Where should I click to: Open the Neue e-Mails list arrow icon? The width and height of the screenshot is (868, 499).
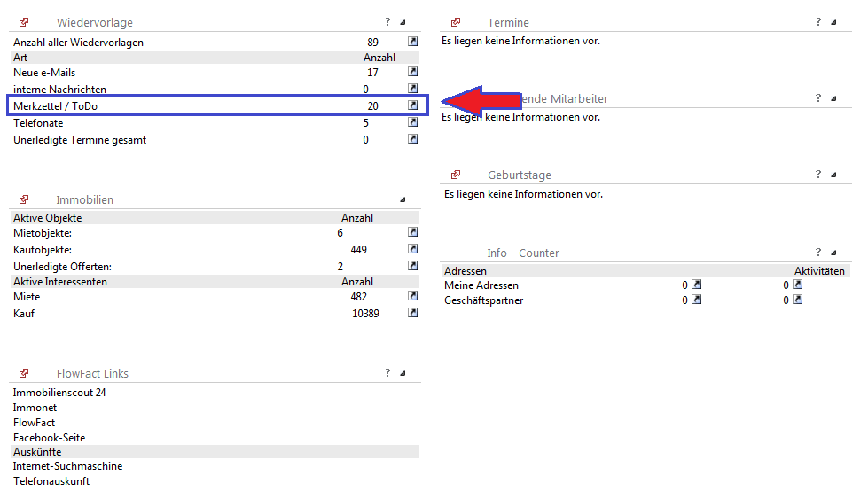tap(412, 72)
